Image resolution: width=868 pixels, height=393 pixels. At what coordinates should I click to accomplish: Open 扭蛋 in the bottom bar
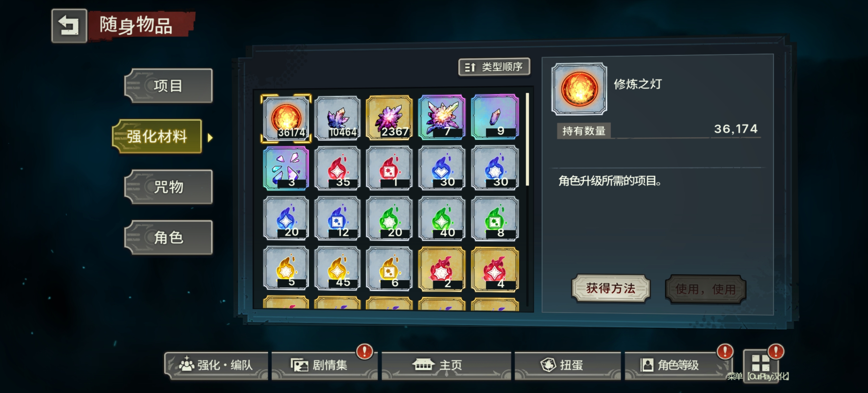click(x=567, y=365)
